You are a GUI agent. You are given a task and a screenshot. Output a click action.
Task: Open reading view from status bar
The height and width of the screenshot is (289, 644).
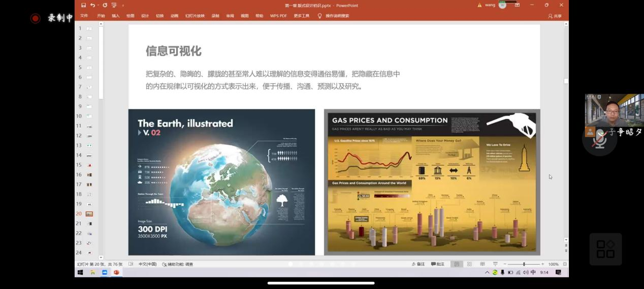click(x=482, y=264)
